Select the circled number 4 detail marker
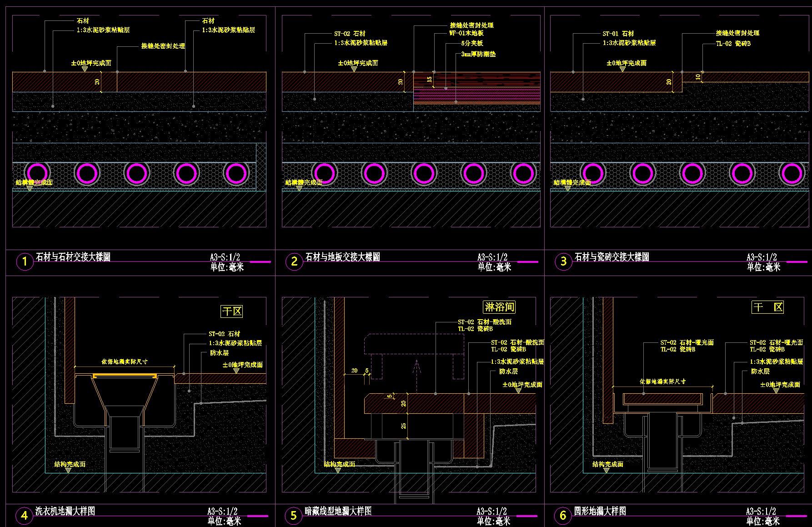 click(24, 516)
